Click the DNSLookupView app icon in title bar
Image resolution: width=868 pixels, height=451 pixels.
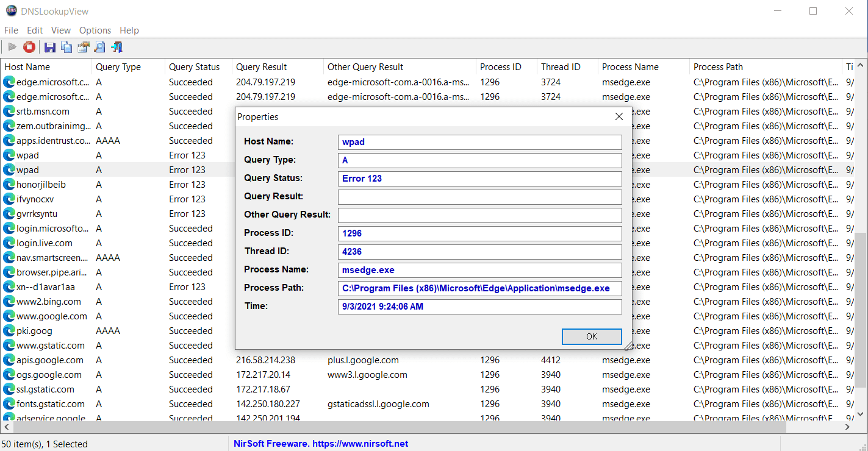[x=11, y=11]
